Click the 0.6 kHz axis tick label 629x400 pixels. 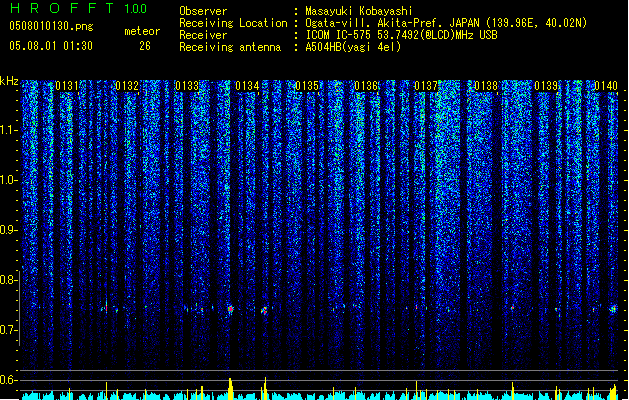(9, 380)
